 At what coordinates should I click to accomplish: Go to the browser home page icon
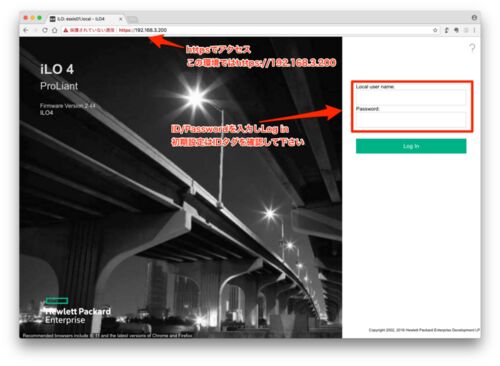pos(55,30)
